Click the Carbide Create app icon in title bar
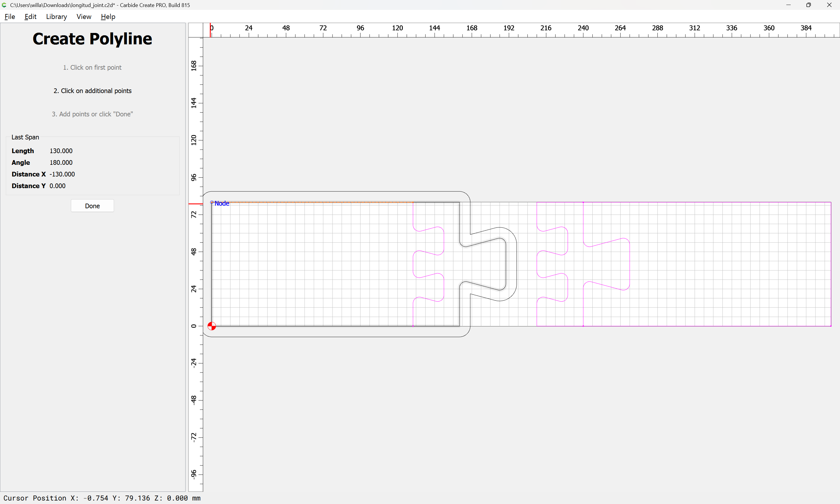 4,5
